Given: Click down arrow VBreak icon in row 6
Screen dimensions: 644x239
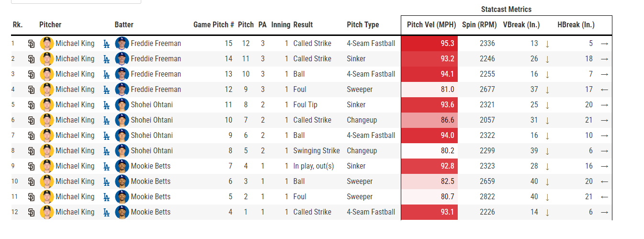Looking at the screenshot, I should (x=547, y=120).
